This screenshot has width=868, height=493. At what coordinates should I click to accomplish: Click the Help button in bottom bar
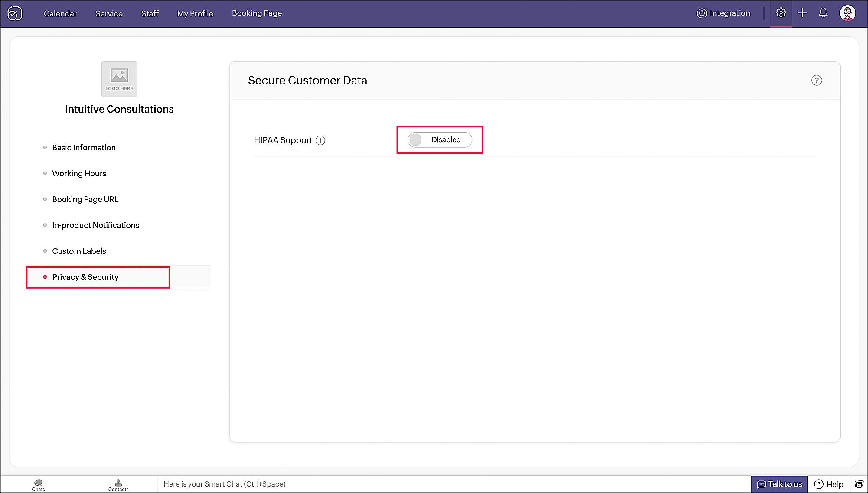[x=829, y=484]
